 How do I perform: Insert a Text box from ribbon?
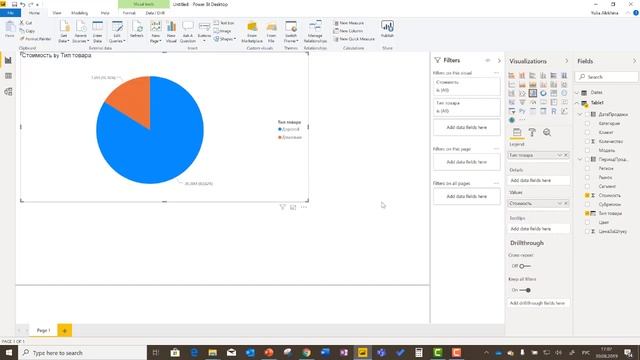224,23
